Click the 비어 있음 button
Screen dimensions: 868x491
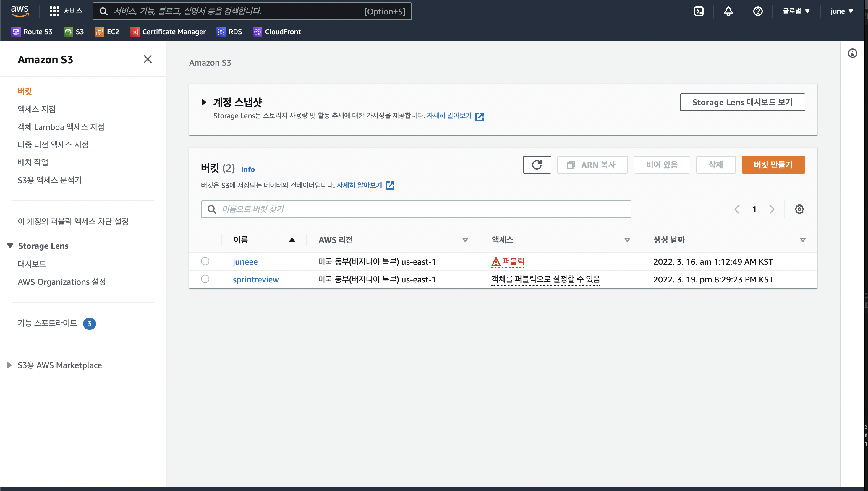point(662,165)
